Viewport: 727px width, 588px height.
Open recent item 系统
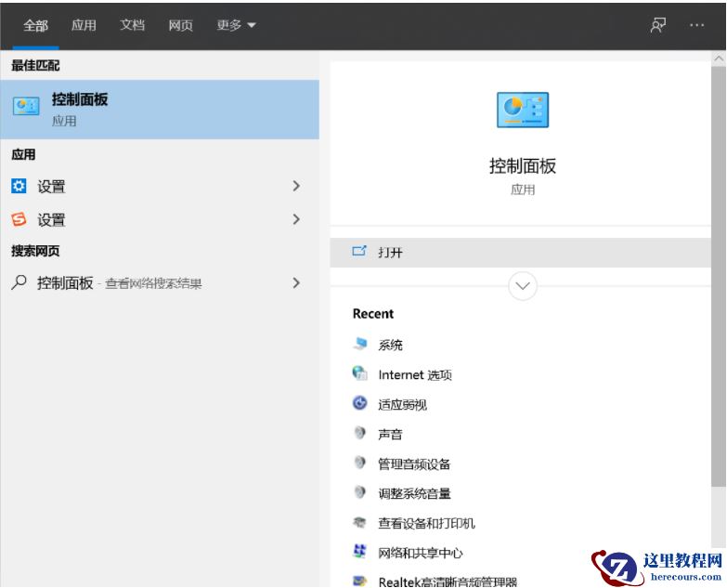[390, 345]
